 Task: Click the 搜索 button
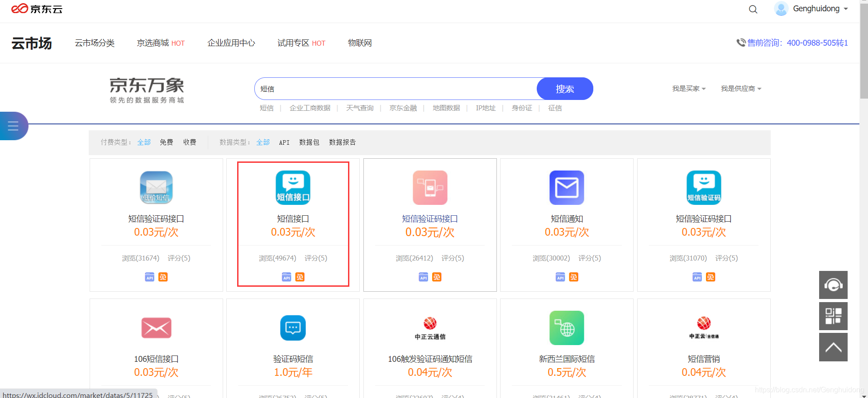565,89
